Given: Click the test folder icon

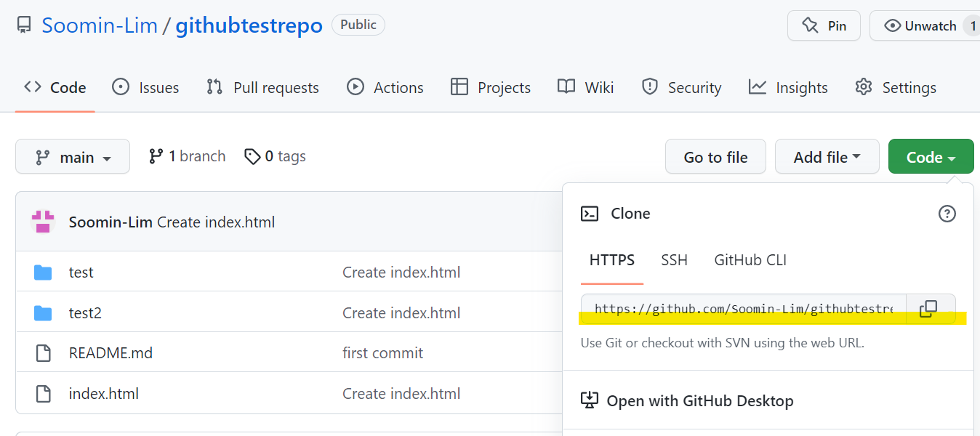Looking at the screenshot, I should [x=43, y=272].
